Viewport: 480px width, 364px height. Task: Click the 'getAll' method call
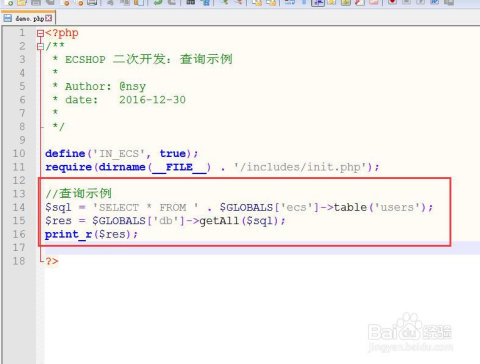point(219,221)
